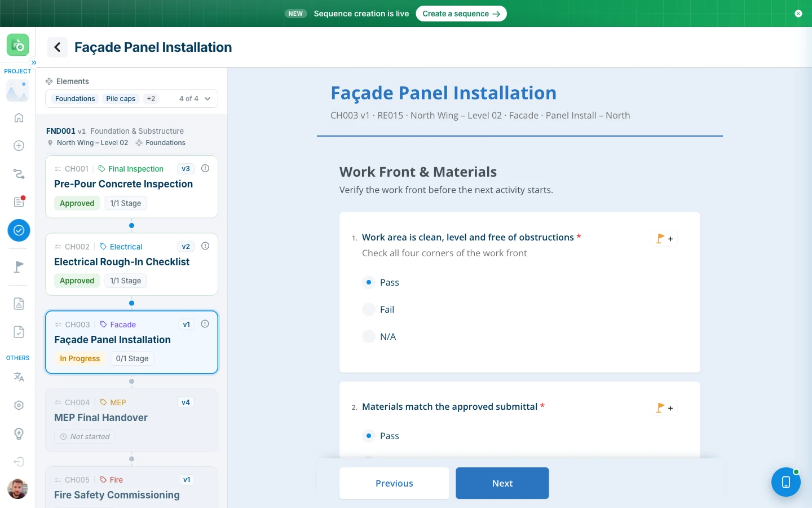
Task: Open the home icon in sidebar
Action: 19,117
